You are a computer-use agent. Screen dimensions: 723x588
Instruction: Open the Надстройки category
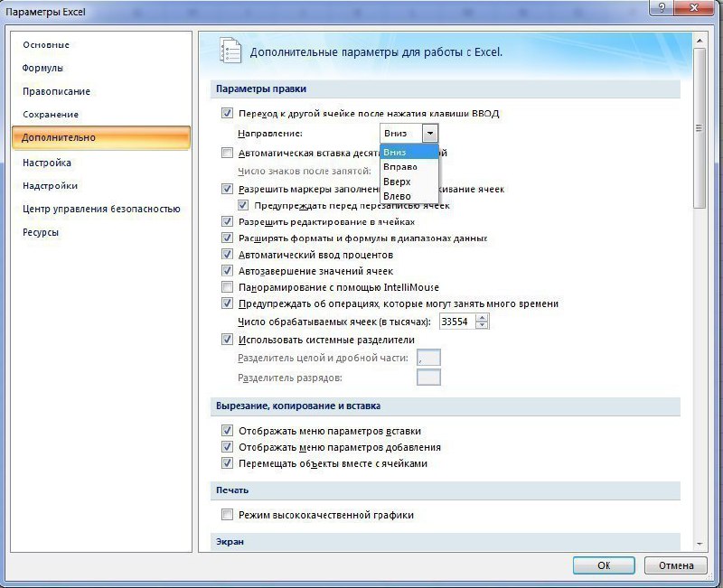[50, 186]
